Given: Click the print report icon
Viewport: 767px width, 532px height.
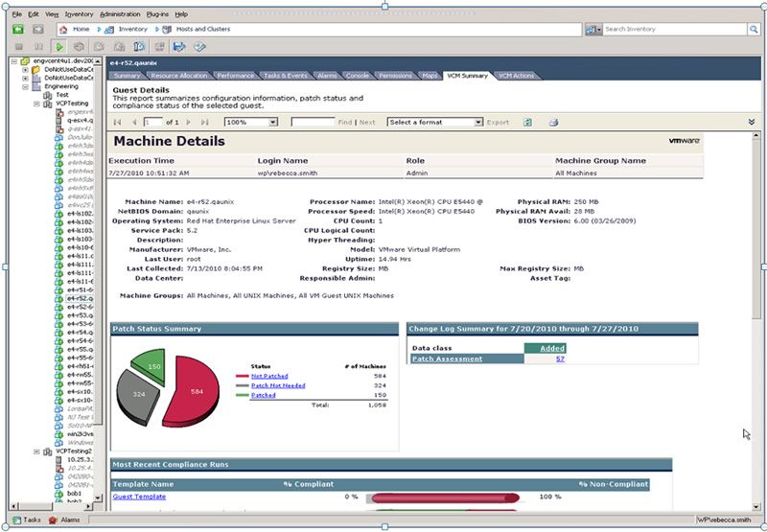Looking at the screenshot, I should coord(553,123).
